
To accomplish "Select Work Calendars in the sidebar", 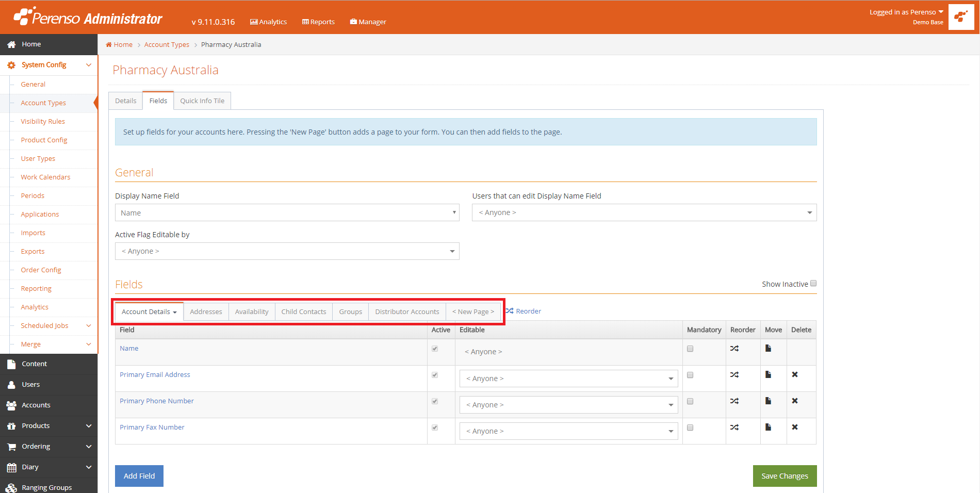I will pos(45,177).
